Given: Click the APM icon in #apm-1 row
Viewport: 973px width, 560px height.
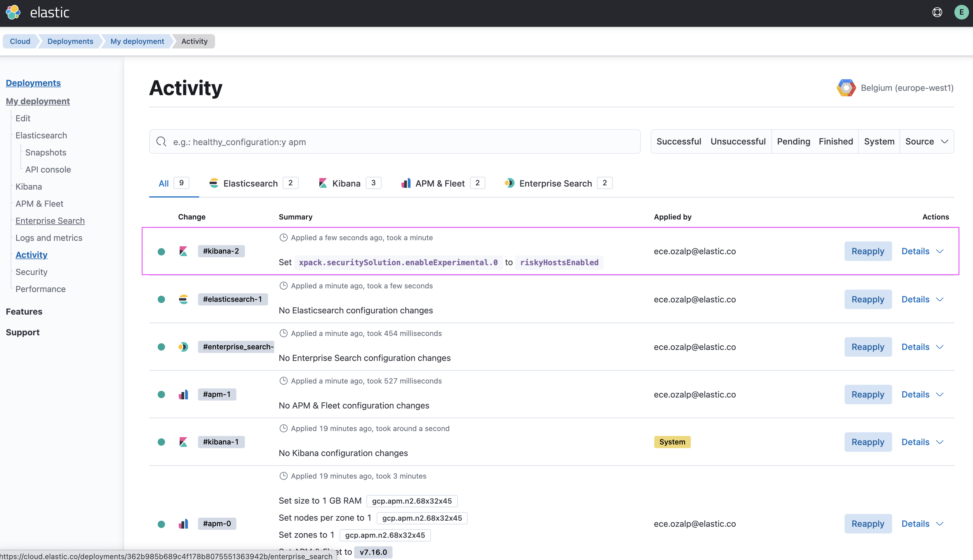Looking at the screenshot, I should 183,394.
